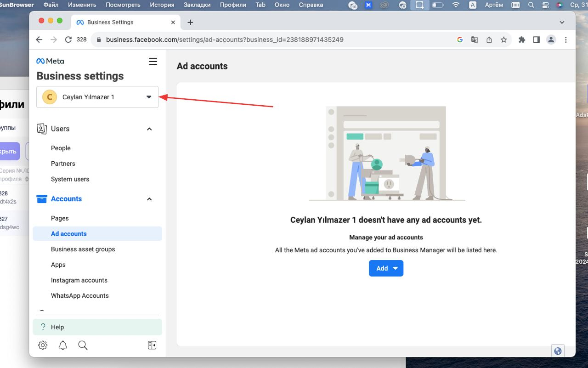This screenshot has width=588, height=368.
Task: Collapse the Users section chevron
Action: 149,129
